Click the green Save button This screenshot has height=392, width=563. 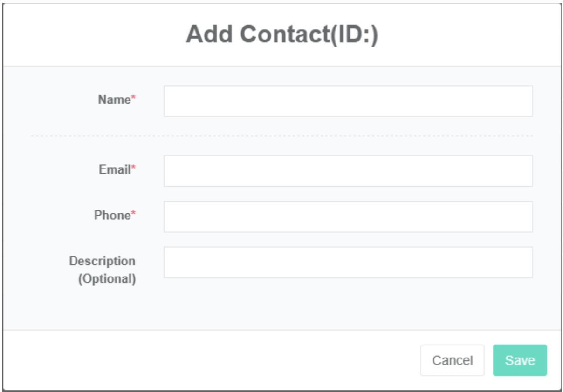tap(520, 360)
